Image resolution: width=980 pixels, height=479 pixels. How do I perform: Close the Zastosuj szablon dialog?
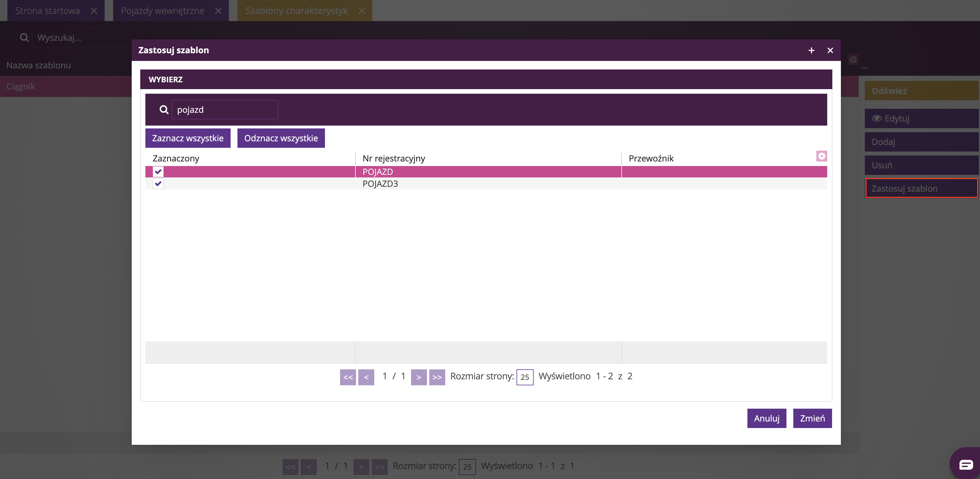830,50
